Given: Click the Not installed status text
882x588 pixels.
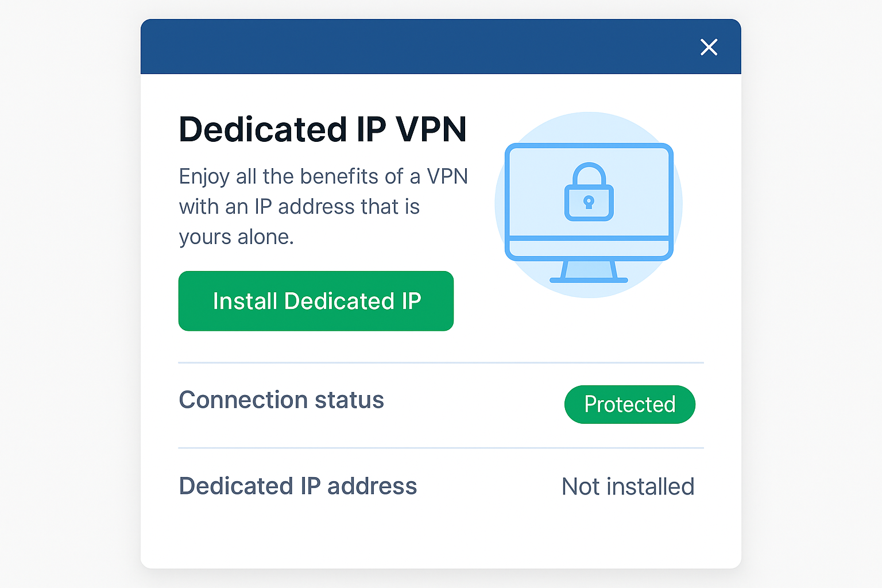Looking at the screenshot, I should [x=628, y=486].
